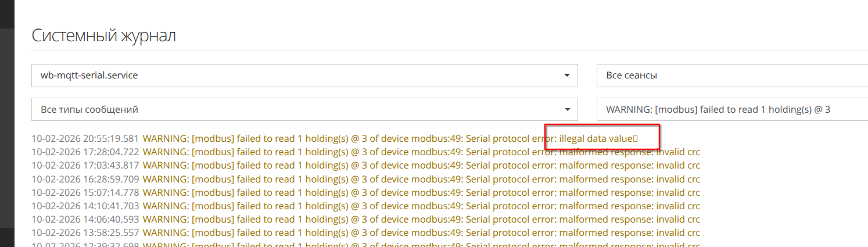Image resolution: width=868 pixels, height=247 pixels.
Task: Select the timestamp 10-02-2026 15:07:14.778
Action: 85,193
